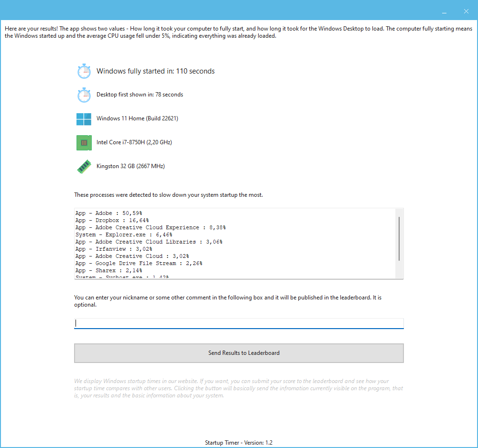Focus the nickname comment input box
478x448 pixels.
239,323
